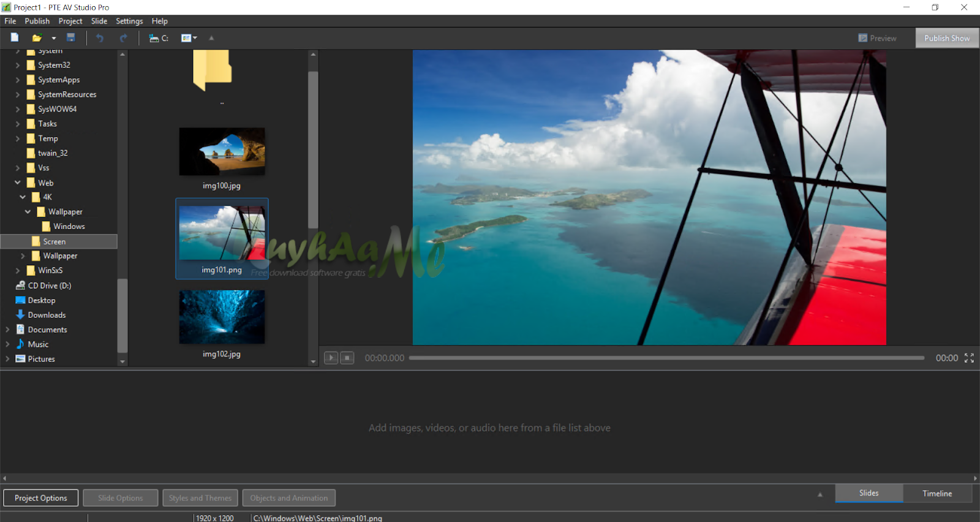Click the open project folder icon

[37, 38]
